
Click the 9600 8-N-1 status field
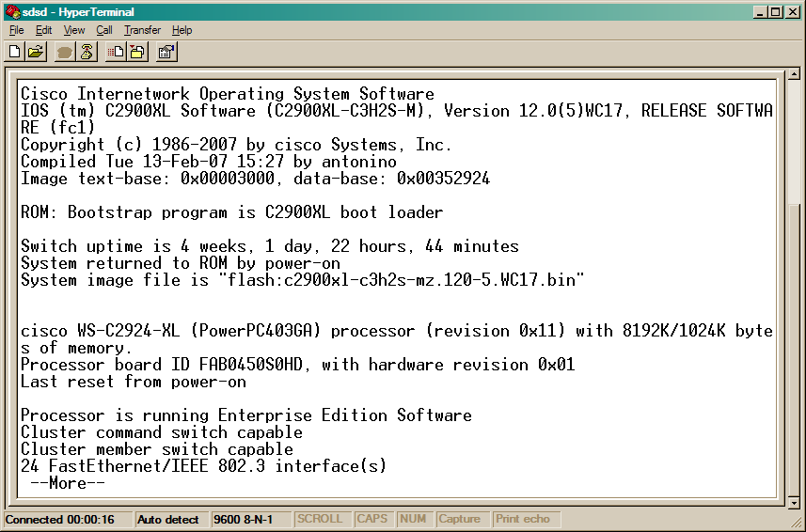(x=250, y=519)
